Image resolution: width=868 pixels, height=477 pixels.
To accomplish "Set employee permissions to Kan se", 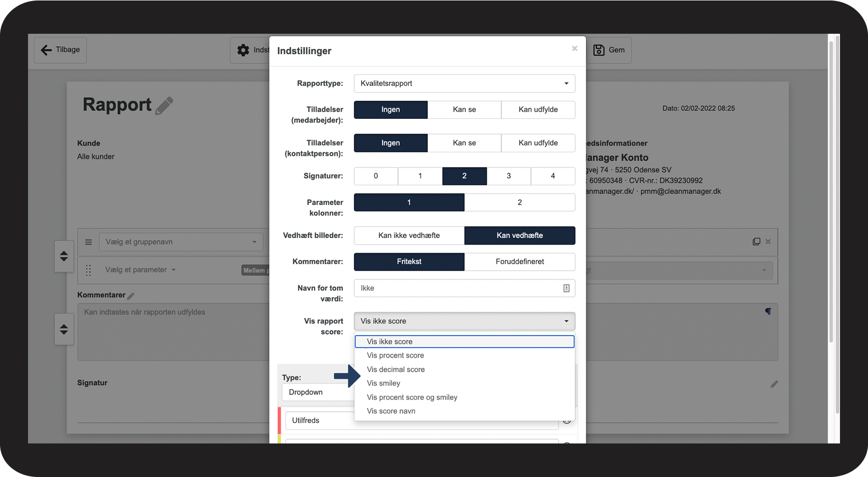I will [464, 110].
